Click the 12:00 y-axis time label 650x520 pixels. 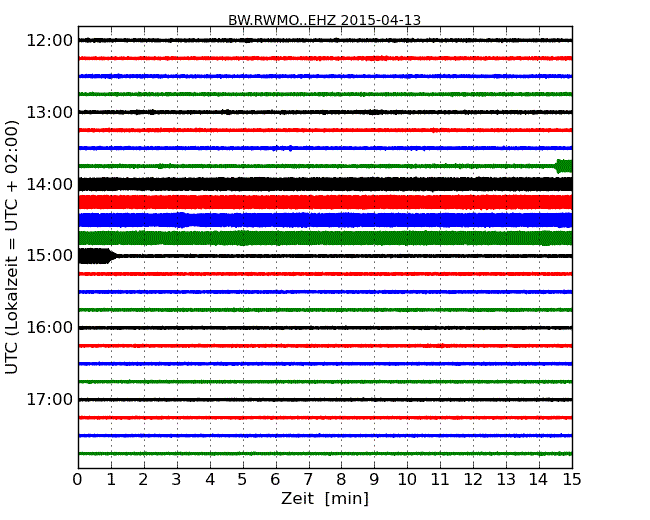(x=50, y=41)
